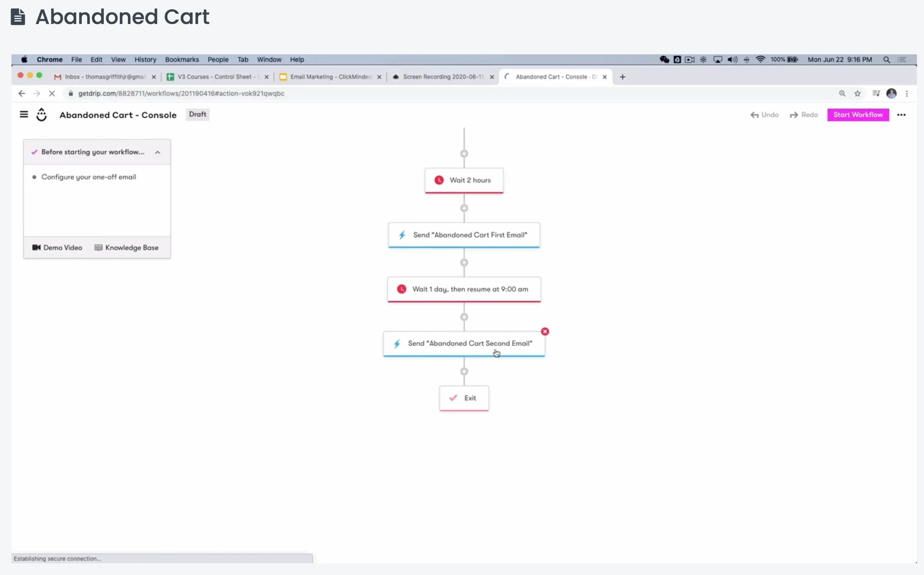Expand the Before starting your workflow section
924x575 pixels.
point(157,152)
